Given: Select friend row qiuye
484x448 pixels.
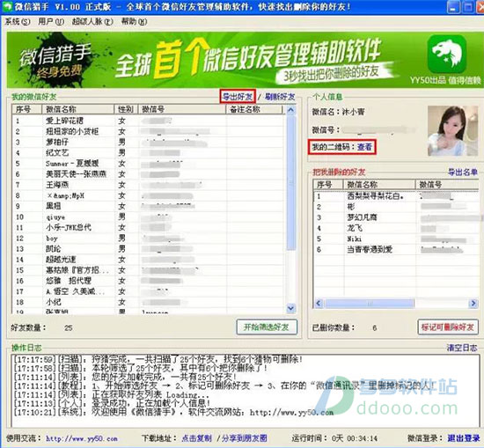Looking at the screenshot, I should [148, 217].
